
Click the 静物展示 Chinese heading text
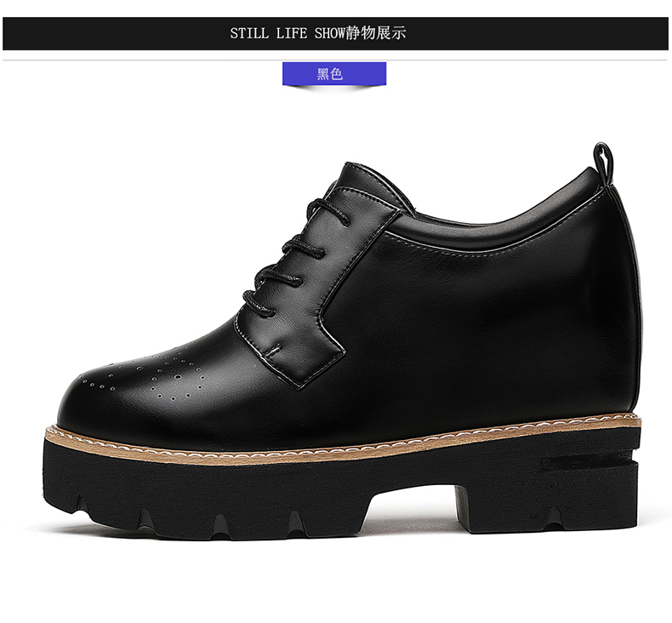click(x=375, y=33)
